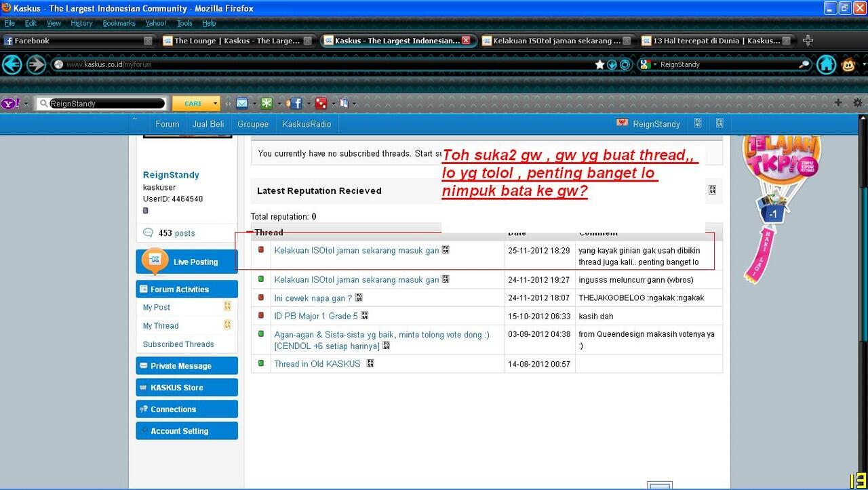
Task: Expand the Facebook icon dropdown arrow
Action: point(308,104)
